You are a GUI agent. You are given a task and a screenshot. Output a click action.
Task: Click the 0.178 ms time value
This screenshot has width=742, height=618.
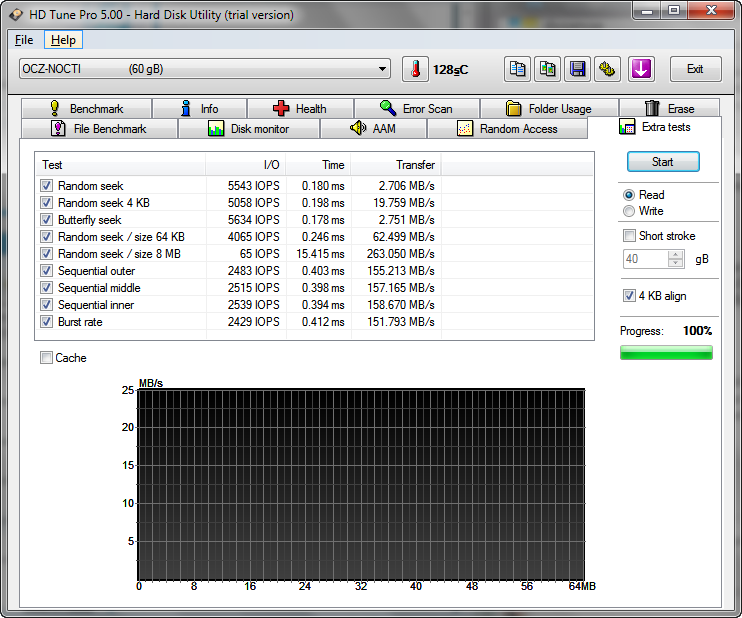click(x=323, y=220)
